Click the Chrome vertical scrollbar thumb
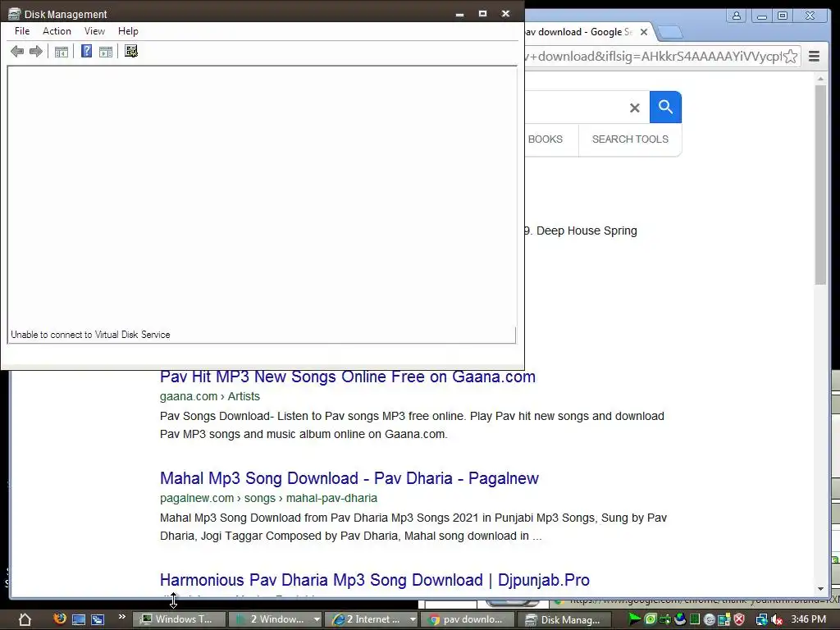Image resolution: width=840 pixels, height=630 pixels. 820,185
